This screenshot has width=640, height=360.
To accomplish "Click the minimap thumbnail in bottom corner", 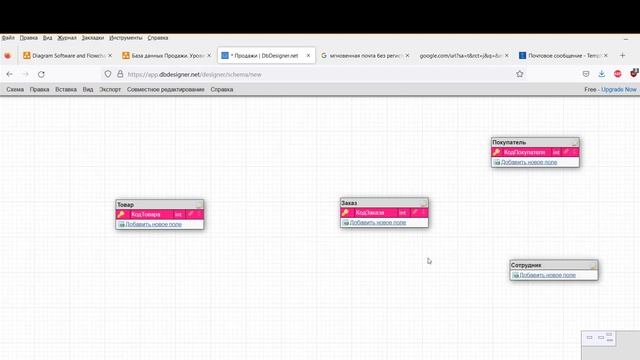I will [599, 338].
